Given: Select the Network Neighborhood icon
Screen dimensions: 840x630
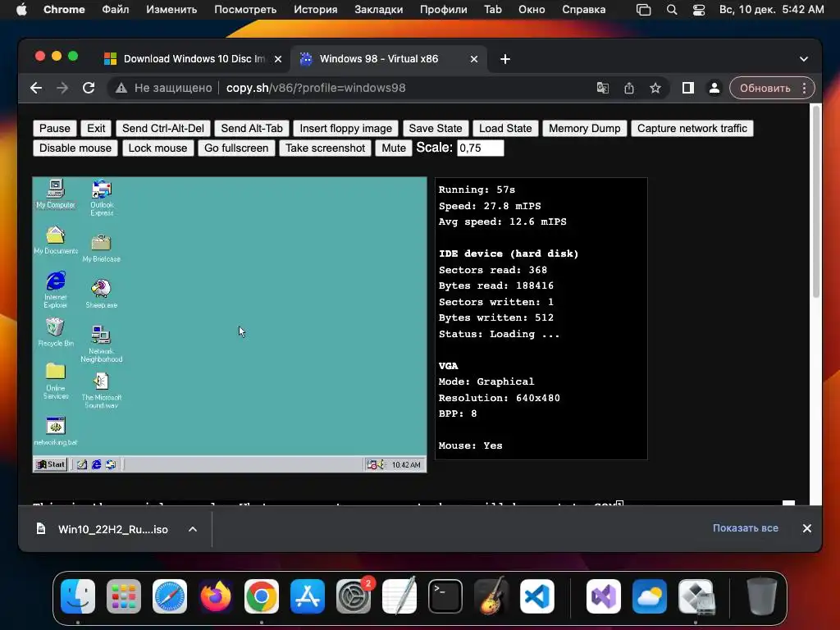Looking at the screenshot, I should coord(101,344).
